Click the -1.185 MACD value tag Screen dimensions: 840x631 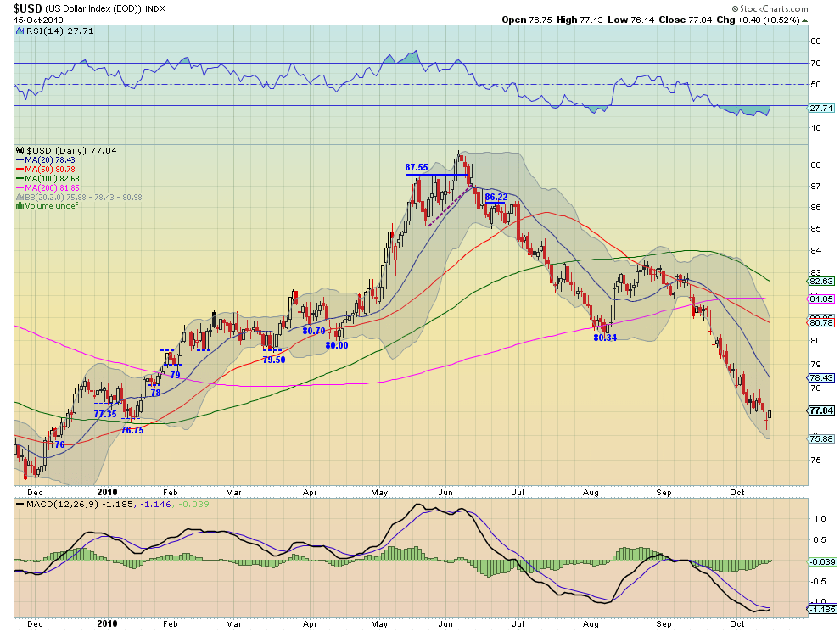tap(822, 610)
